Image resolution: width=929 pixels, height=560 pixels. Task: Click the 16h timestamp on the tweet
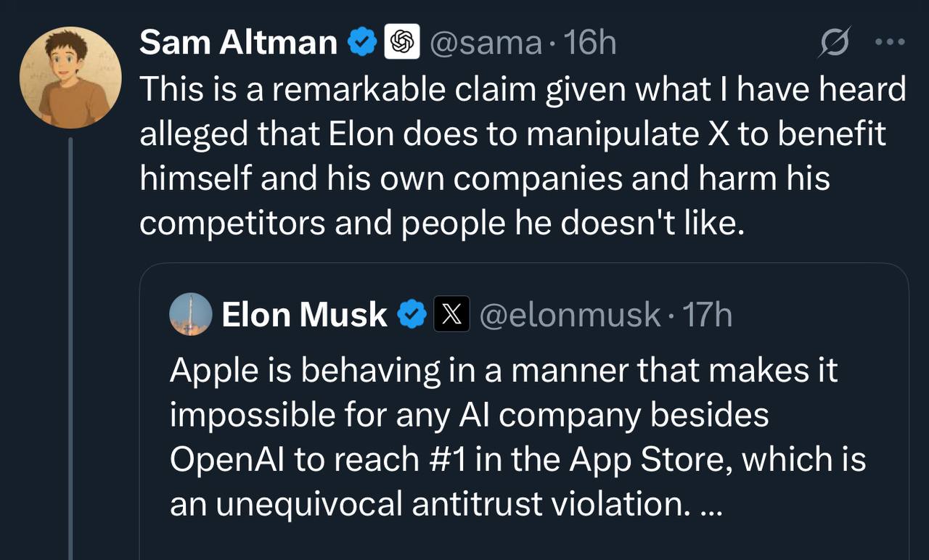coord(589,44)
